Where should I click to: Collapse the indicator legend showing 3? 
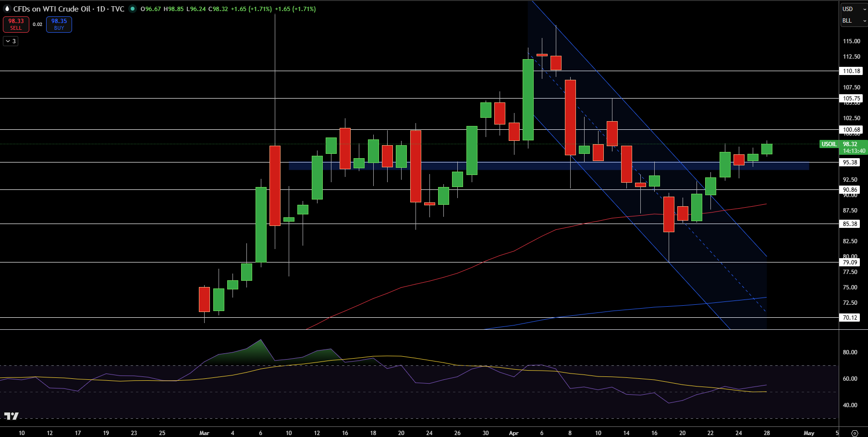click(x=11, y=41)
